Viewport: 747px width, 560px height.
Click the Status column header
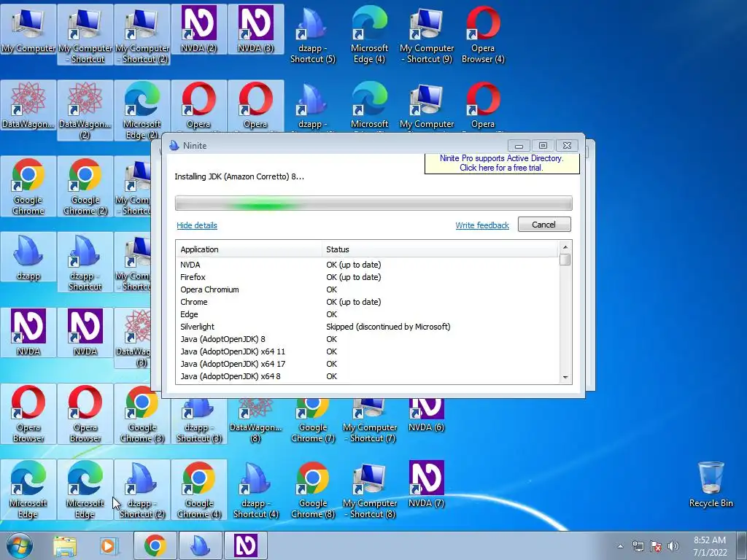click(440, 249)
